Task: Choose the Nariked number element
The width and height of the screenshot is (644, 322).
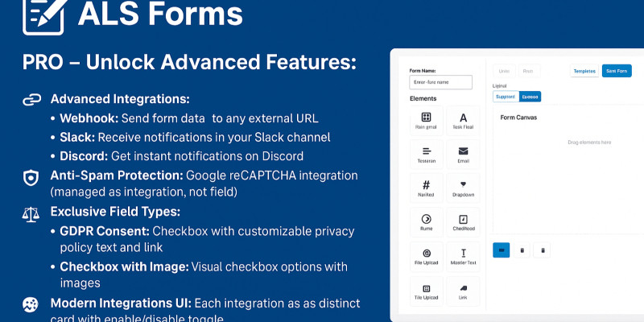Action: point(427,188)
